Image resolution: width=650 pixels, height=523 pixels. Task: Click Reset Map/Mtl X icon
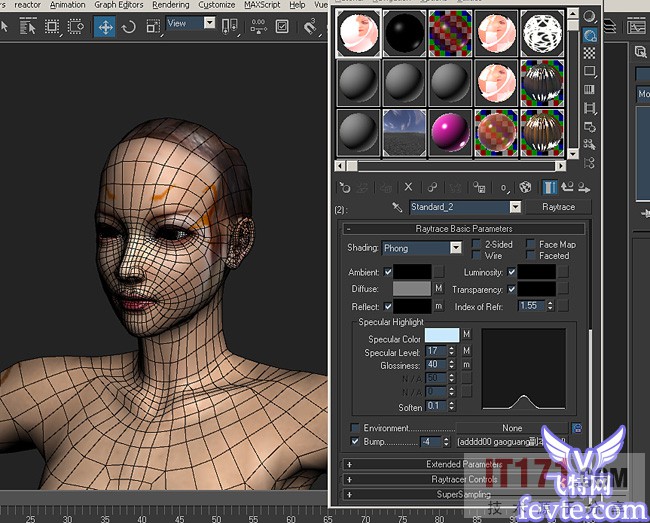408,187
